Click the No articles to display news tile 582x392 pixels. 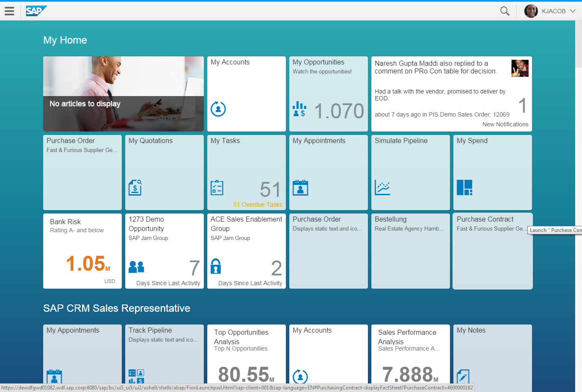click(123, 94)
